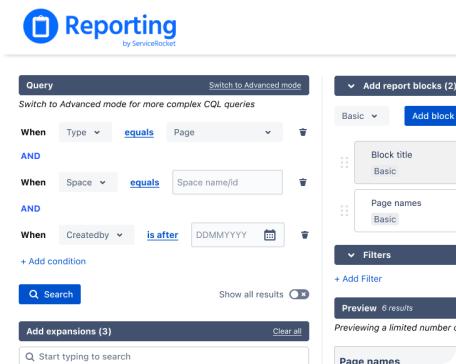
Task: Open the Page value dropdown
Action: coord(225,132)
